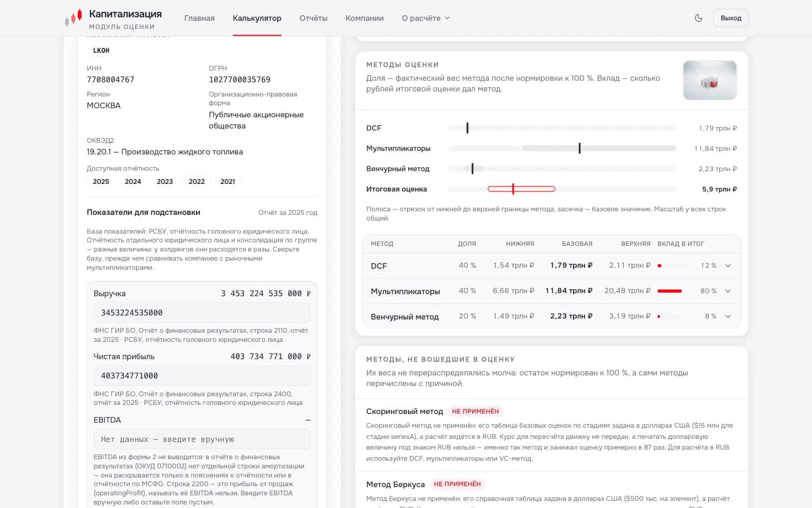Image resolution: width=812 pixels, height=508 pixels.
Task: Click the ДОЛЯ column header
Action: tap(467, 244)
